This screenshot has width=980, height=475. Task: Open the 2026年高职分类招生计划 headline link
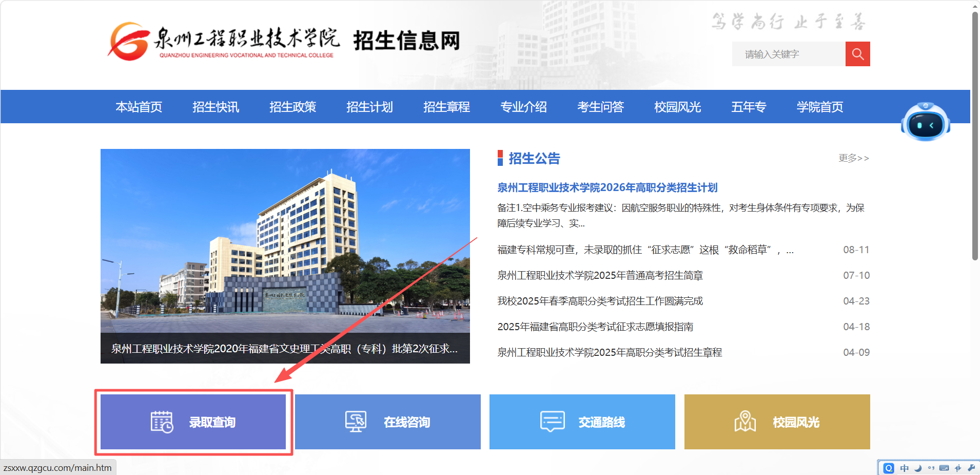[x=607, y=187]
